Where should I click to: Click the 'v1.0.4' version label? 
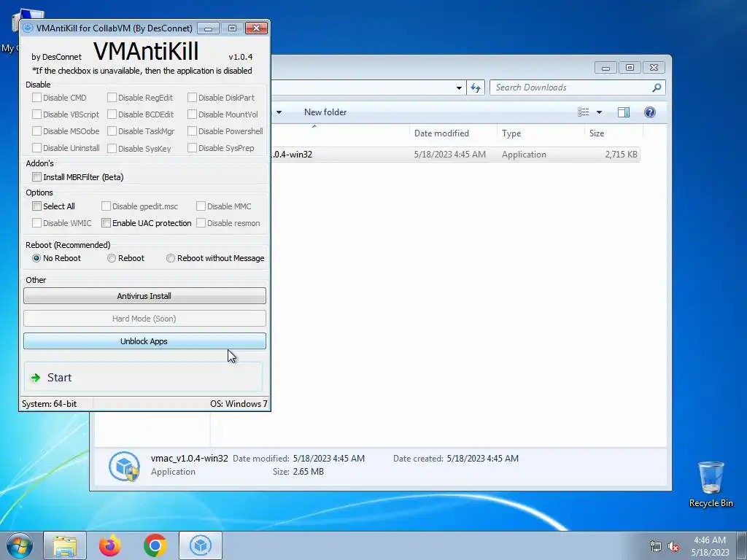(x=241, y=57)
